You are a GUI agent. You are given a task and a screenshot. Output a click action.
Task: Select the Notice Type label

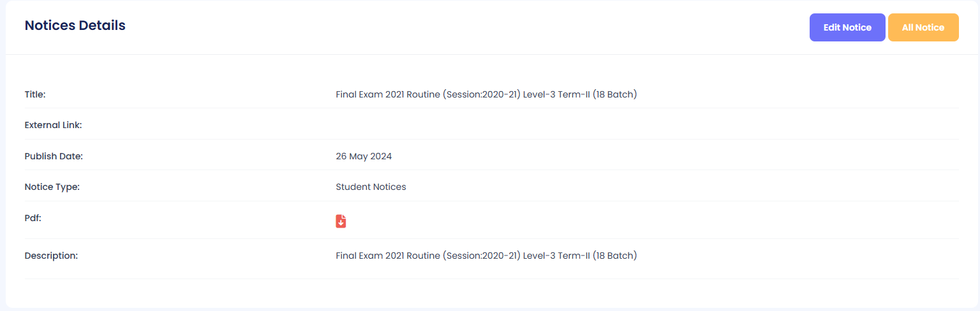pos(52,187)
